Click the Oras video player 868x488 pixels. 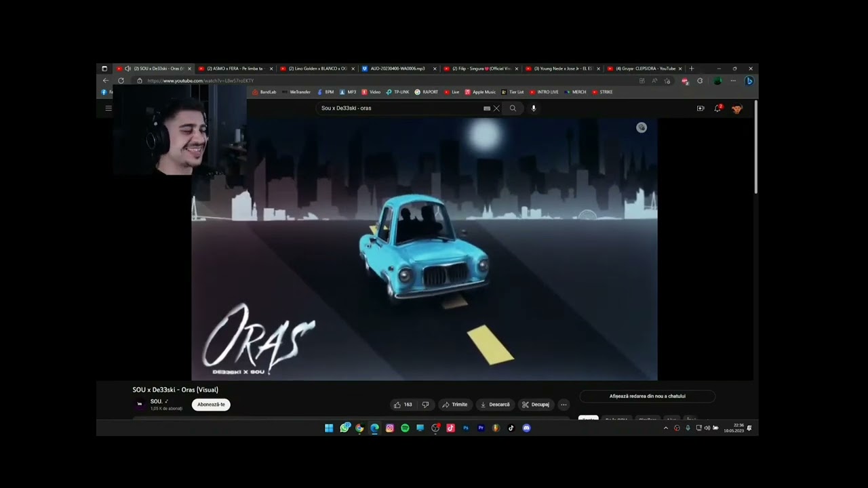tap(425, 249)
